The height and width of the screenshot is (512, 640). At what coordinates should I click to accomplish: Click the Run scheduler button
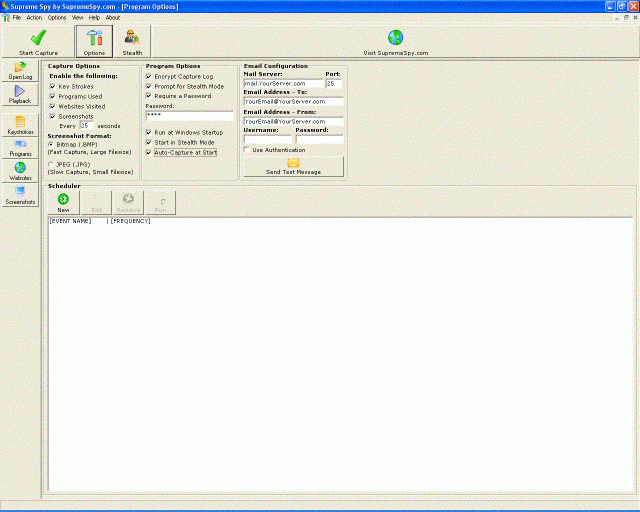[160, 203]
